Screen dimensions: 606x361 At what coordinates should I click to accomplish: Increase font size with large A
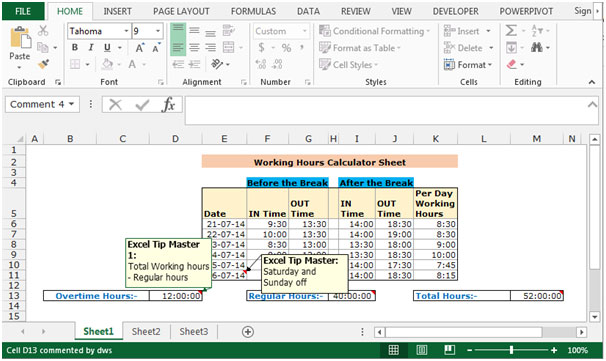(x=140, y=48)
